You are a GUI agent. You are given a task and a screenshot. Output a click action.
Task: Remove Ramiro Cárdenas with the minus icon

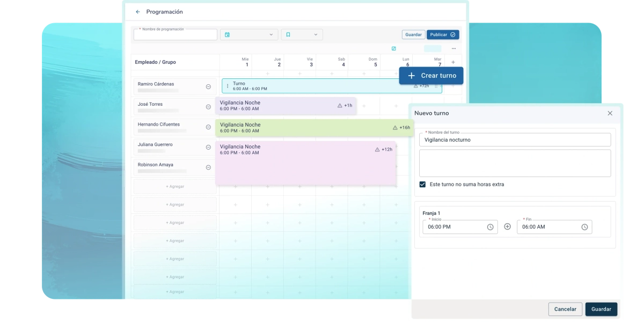(x=208, y=87)
